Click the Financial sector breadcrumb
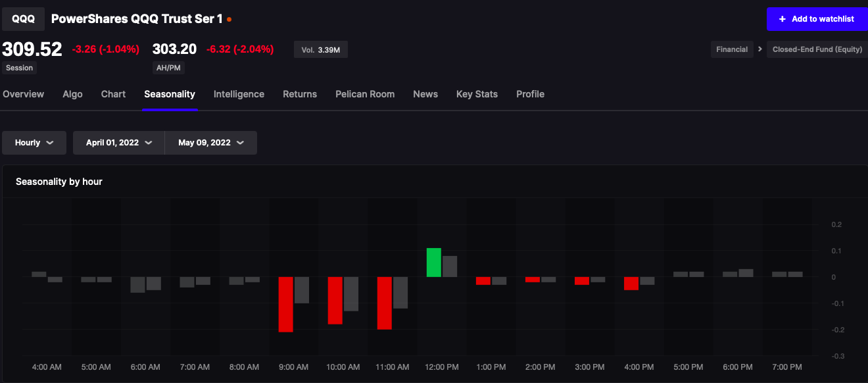The height and width of the screenshot is (383, 868). (732, 49)
